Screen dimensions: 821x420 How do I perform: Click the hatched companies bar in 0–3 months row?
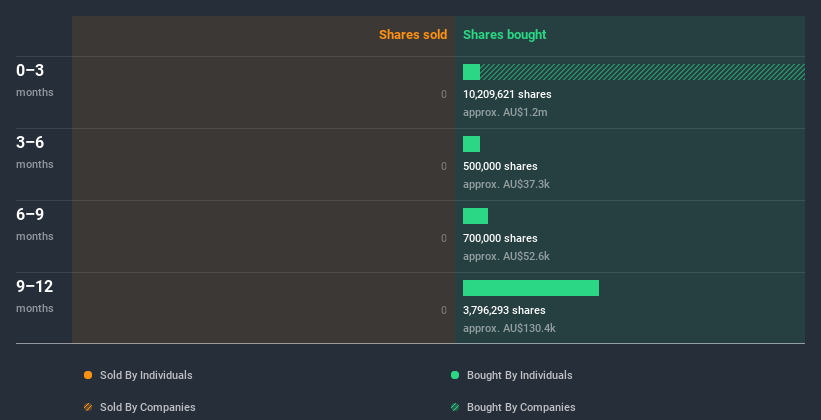pyautogui.click(x=642, y=72)
